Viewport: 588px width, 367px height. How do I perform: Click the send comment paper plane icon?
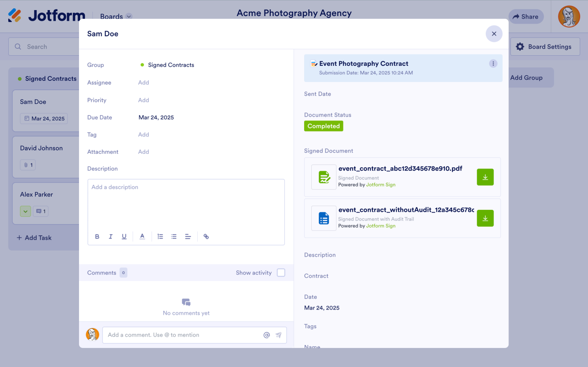click(279, 335)
